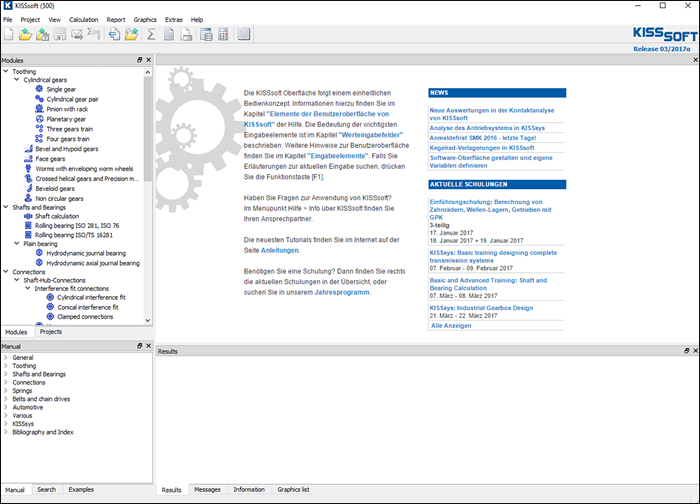The height and width of the screenshot is (504, 700).
Task: Undock the Results panel float button
Action: (687, 351)
